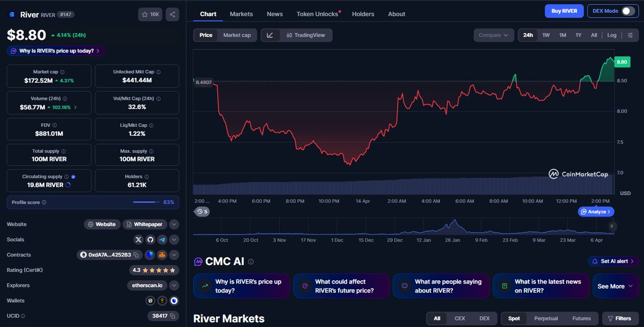This screenshot has height=327, width=644.
Task: Copy the 0xdA7A...4252B3 contract address
Action: point(136,255)
